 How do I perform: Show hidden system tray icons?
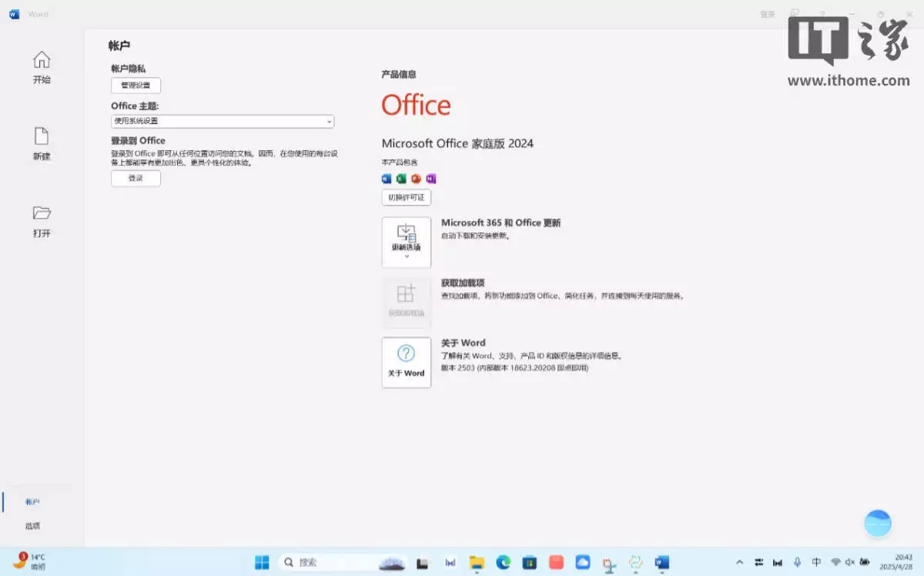(740, 562)
